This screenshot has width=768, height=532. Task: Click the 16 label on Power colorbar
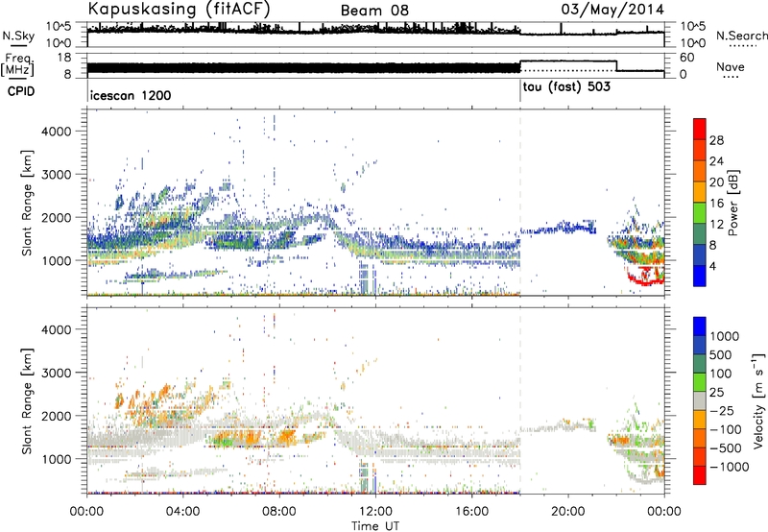click(x=716, y=204)
